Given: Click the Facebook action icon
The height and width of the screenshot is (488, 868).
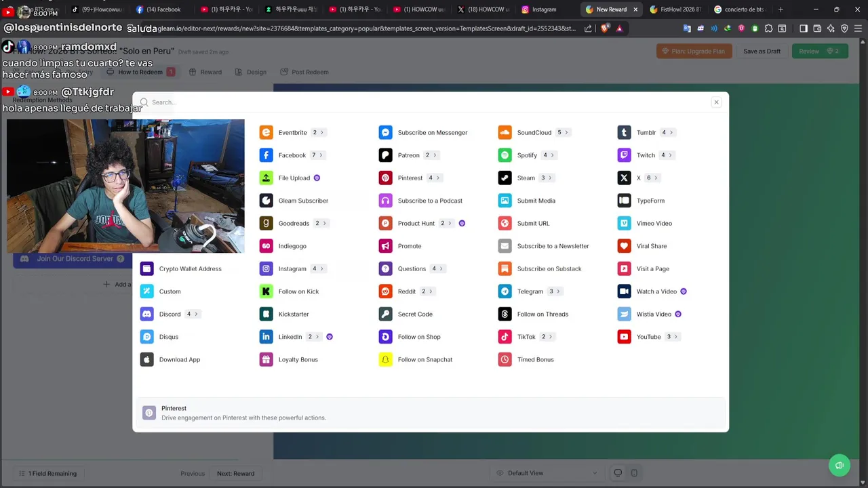Looking at the screenshot, I should point(266,155).
